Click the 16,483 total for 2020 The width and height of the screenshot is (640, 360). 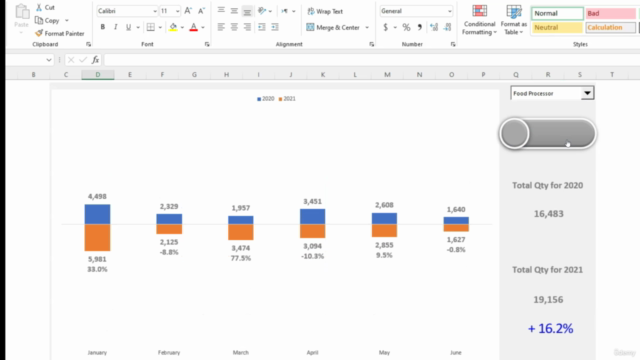(549, 214)
